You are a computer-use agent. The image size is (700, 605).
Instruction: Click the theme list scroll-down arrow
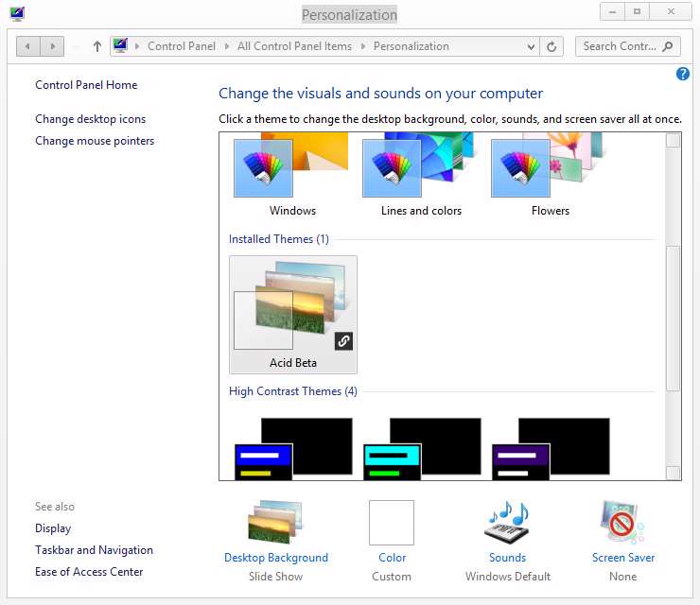point(673,473)
